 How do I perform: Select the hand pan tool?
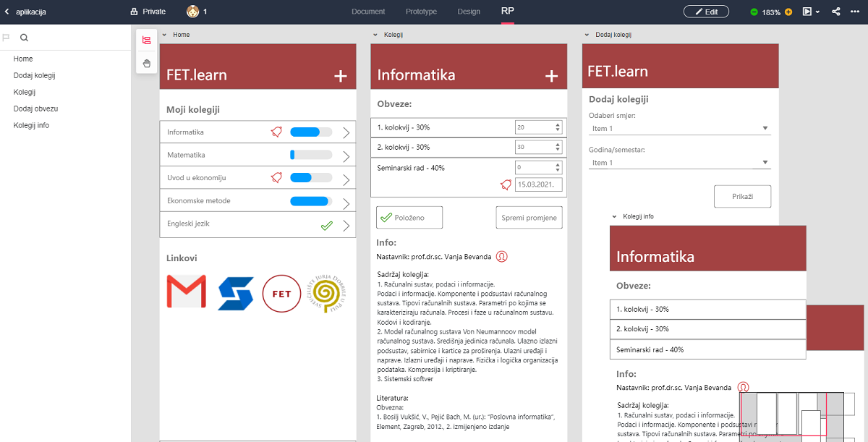(x=147, y=64)
